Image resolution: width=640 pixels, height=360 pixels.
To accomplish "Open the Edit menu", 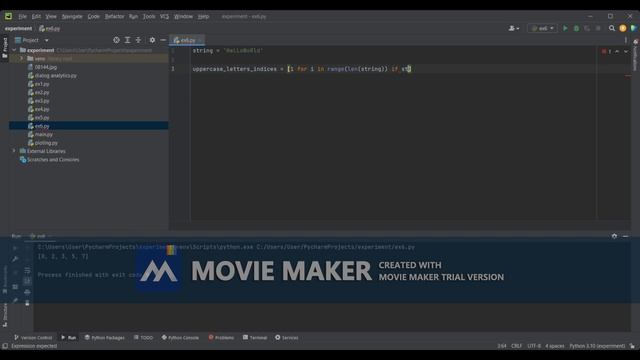I will 36,16.
